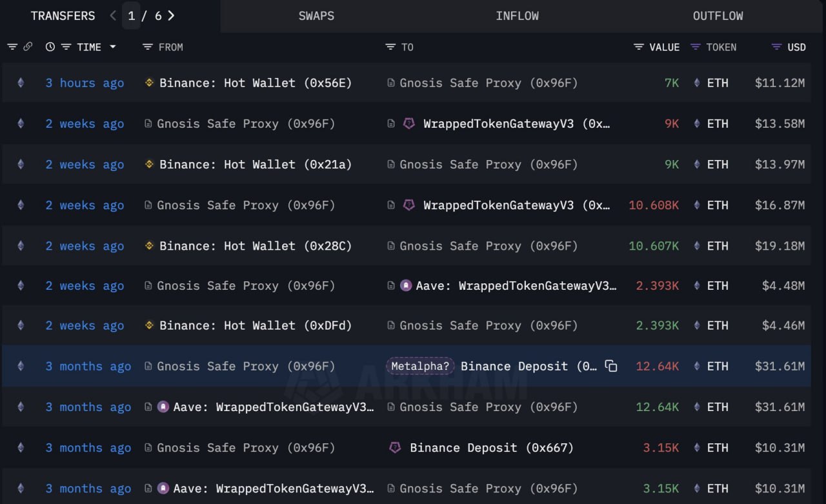Switch to the TRANSFERS tab
Screen dimensions: 826x504
[63, 15]
